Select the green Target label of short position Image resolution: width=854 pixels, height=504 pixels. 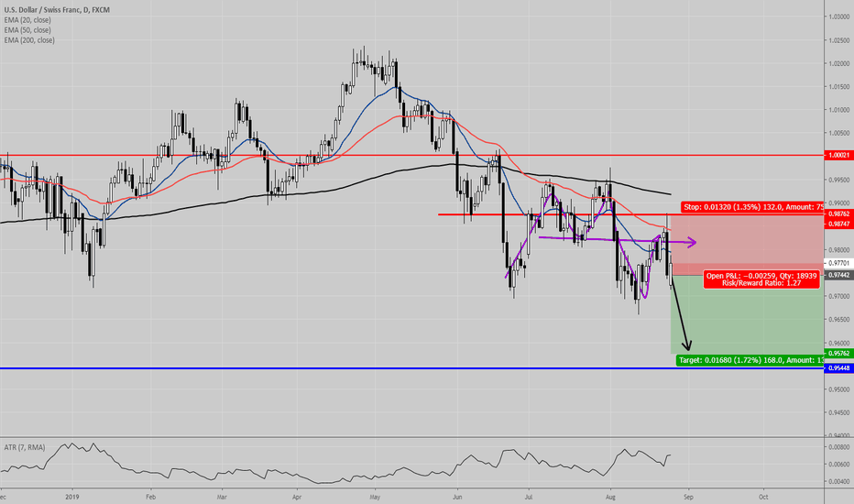tap(750, 360)
